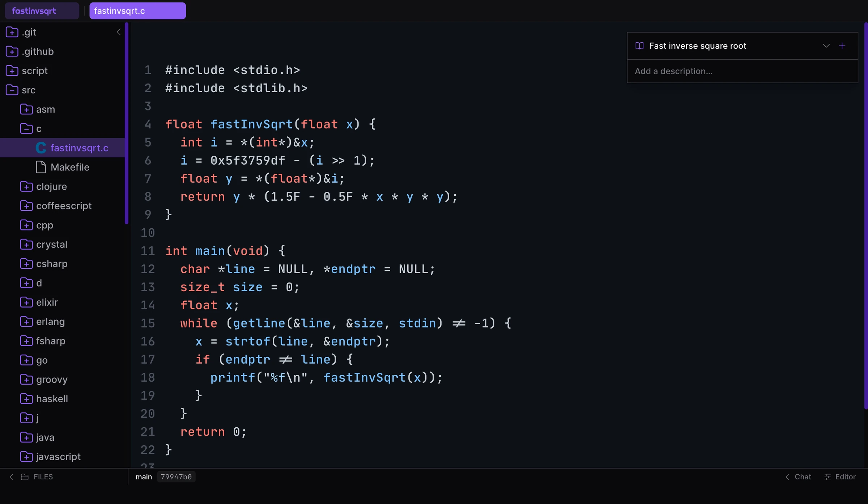Open the book icon in notes panel
Image resolution: width=868 pixels, height=504 pixels.
click(x=639, y=46)
